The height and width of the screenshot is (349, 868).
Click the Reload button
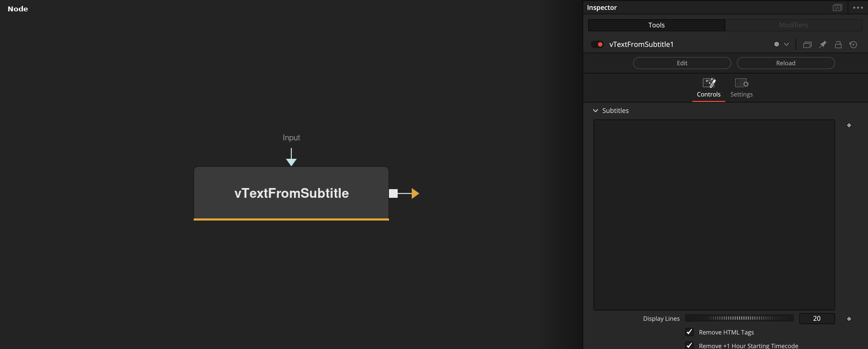pyautogui.click(x=786, y=63)
